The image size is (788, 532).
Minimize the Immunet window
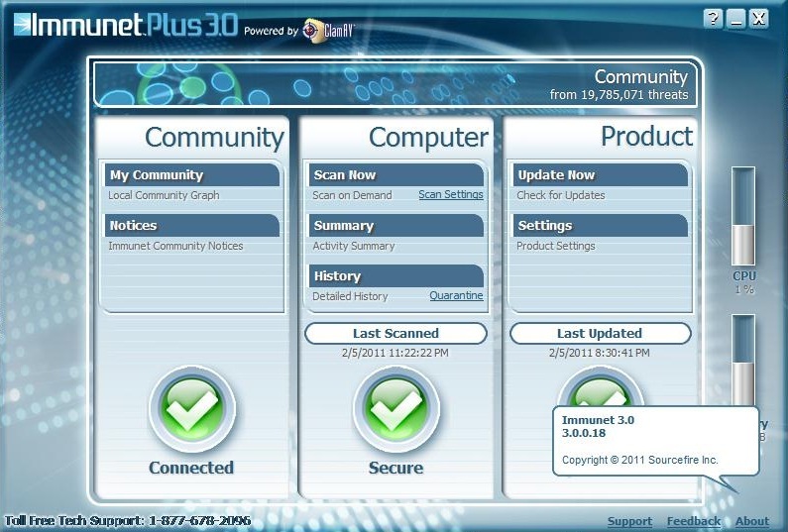coord(736,19)
